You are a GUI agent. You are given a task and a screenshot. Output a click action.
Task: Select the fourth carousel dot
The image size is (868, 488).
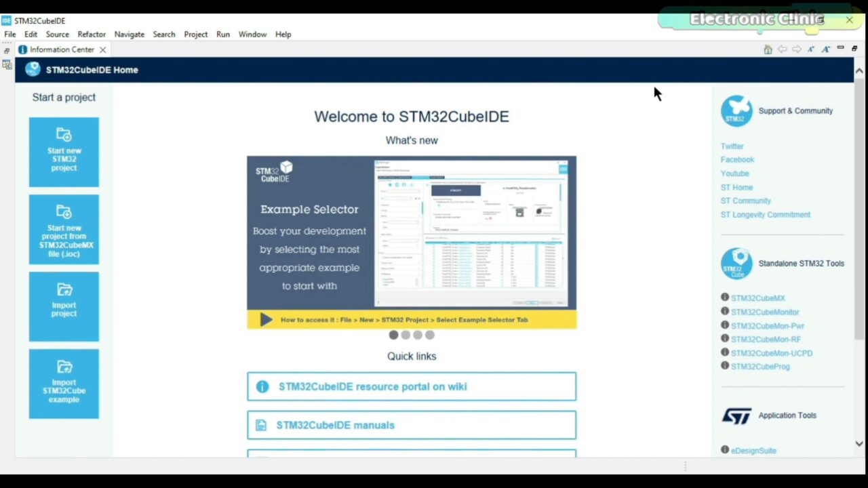[430, 335]
